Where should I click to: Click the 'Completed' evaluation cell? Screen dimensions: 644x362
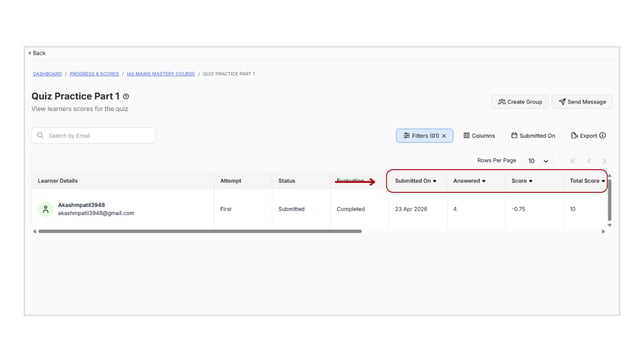pyautogui.click(x=350, y=209)
